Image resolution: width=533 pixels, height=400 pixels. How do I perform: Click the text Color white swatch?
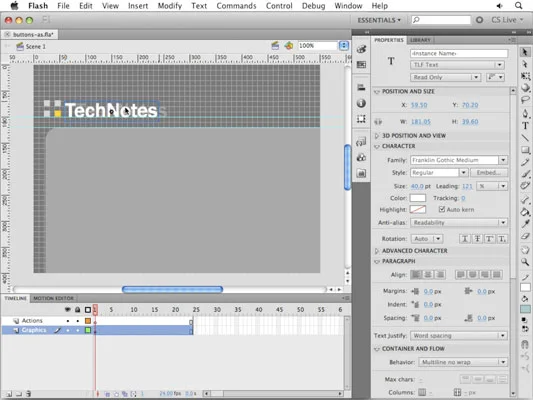(418, 198)
